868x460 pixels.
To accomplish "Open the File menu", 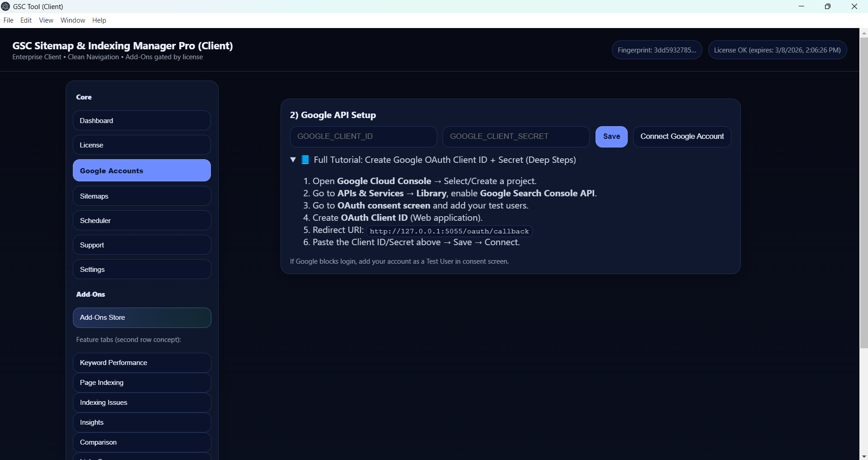I will click(x=8, y=20).
